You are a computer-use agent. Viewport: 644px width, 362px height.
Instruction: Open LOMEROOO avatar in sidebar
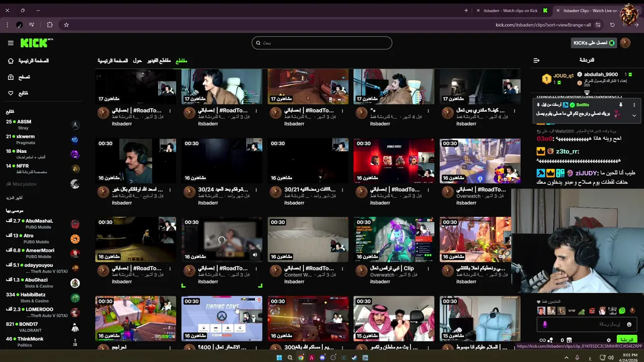pyautogui.click(x=75, y=313)
